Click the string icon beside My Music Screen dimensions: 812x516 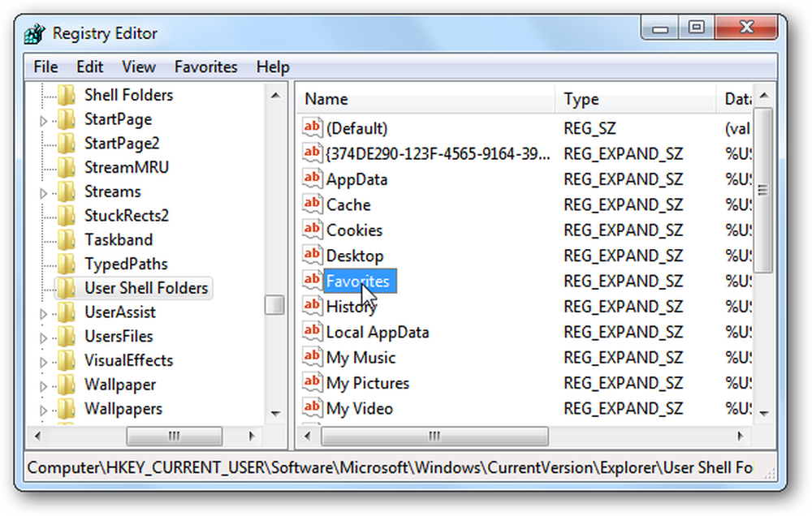(313, 357)
